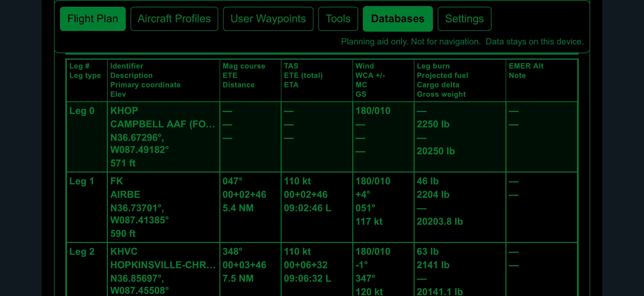Click the 571 ft elevation value
The image size is (644, 296).
point(123,163)
